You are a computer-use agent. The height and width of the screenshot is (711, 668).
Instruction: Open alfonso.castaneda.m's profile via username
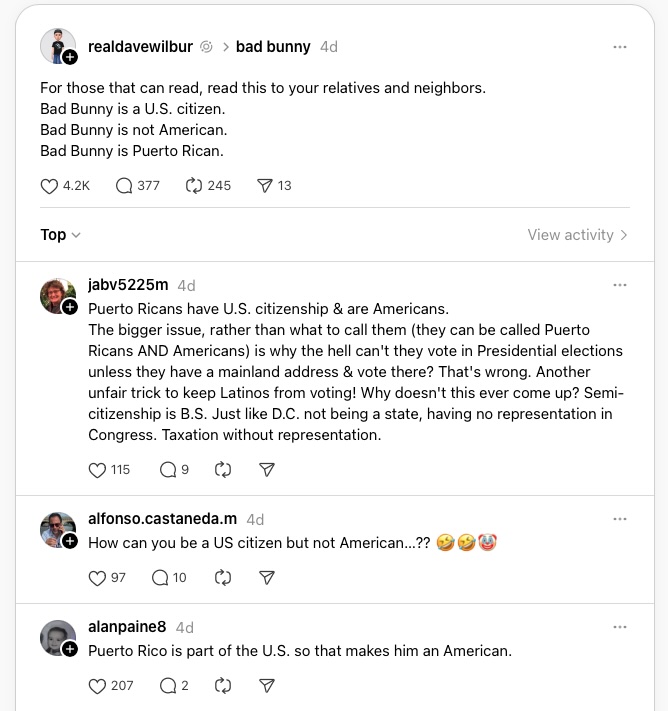[x=163, y=519]
